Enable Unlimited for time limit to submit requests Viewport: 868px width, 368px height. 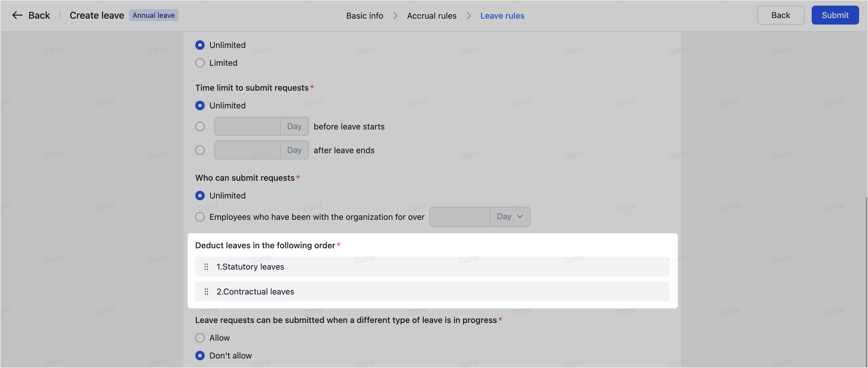tap(200, 105)
